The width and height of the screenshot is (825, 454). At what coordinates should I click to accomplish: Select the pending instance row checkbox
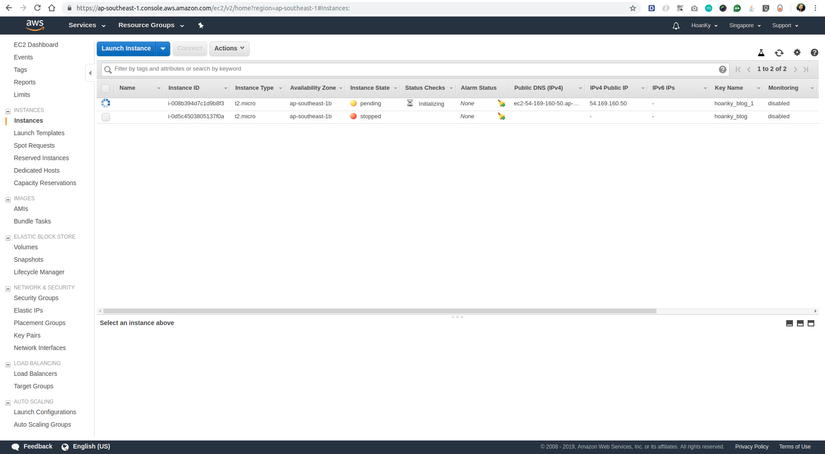tap(106, 104)
